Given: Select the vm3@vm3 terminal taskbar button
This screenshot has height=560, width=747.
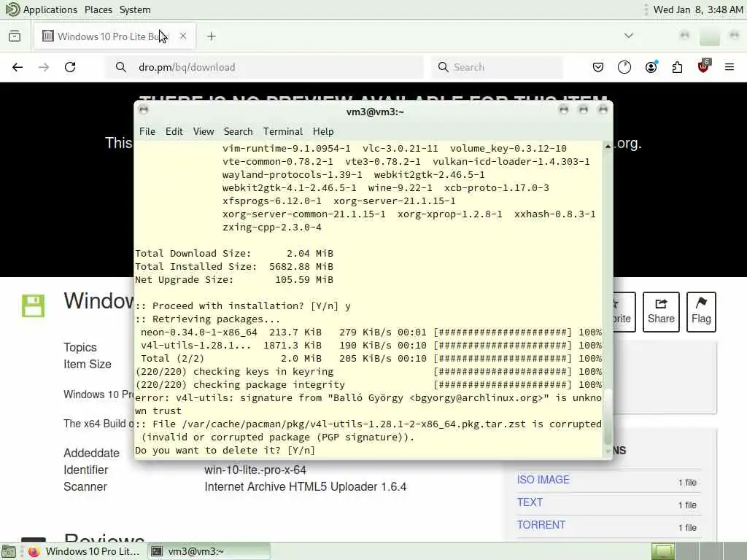Looking at the screenshot, I should coord(209,551).
